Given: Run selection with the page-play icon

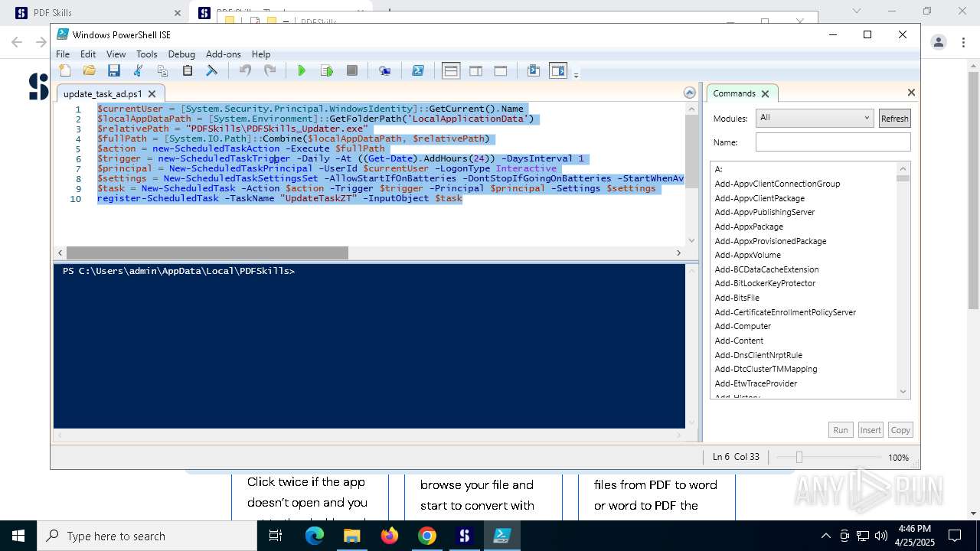Looking at the screenshot, I should (327, 71).
